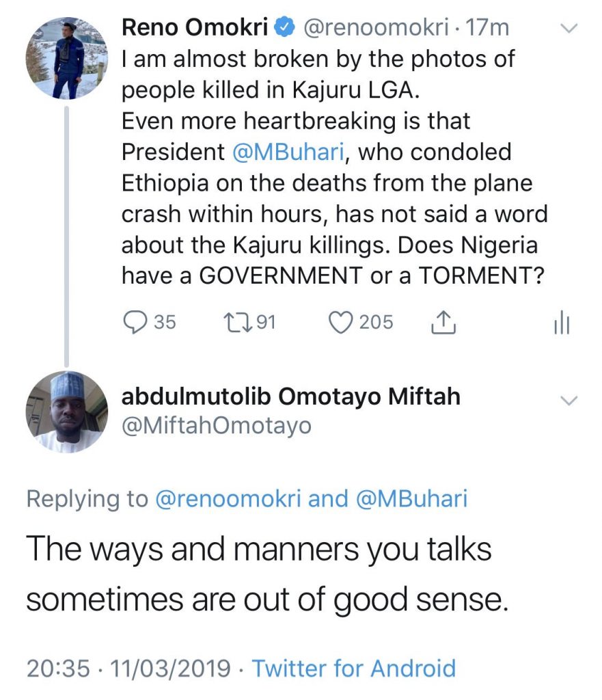Viewport: 602px width, 700px height.
Task: Open abdulmutolib Omotayo Miftah's avatar
Action: click(x=66, y=412)
